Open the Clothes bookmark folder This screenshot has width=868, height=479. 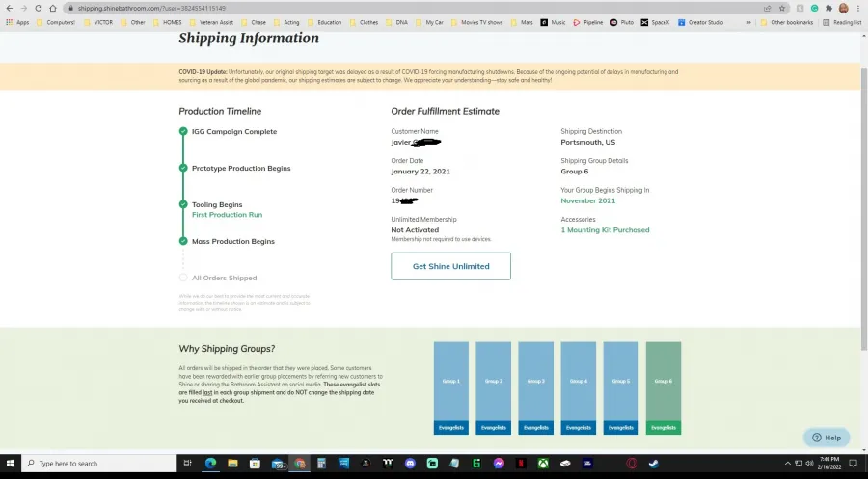[364, 23]
